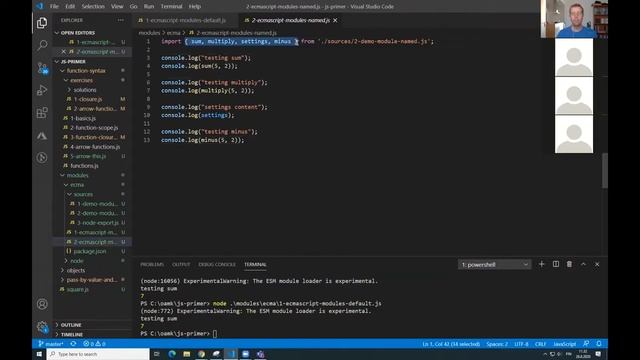The height and width of the screenshot is (360, 640).
Task: Click the feedback icon in status bar
Action: pos(586,344)
